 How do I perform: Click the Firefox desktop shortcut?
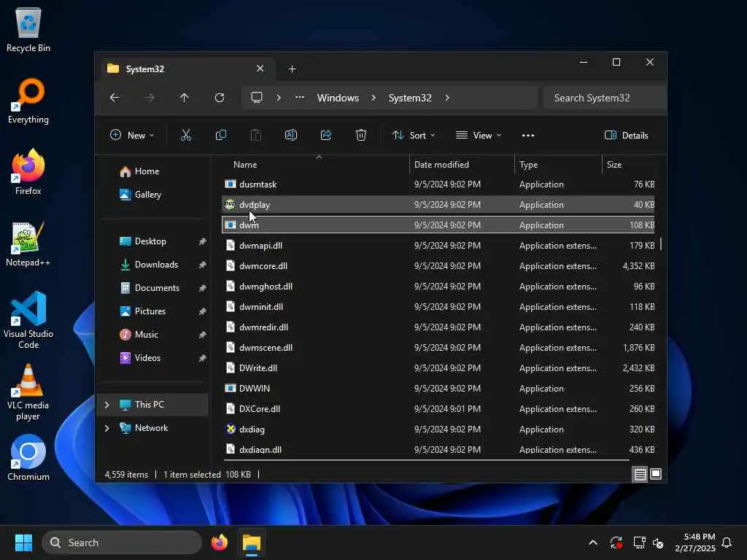[28, 172]
